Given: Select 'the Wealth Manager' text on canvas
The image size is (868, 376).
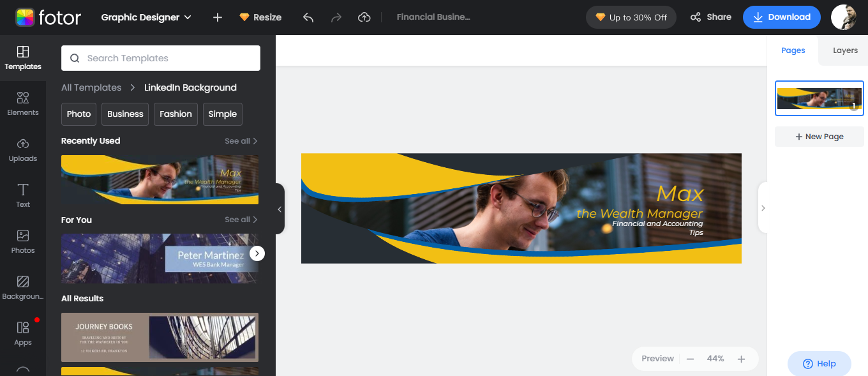Looking at the screenshot, I should (640, 213).
